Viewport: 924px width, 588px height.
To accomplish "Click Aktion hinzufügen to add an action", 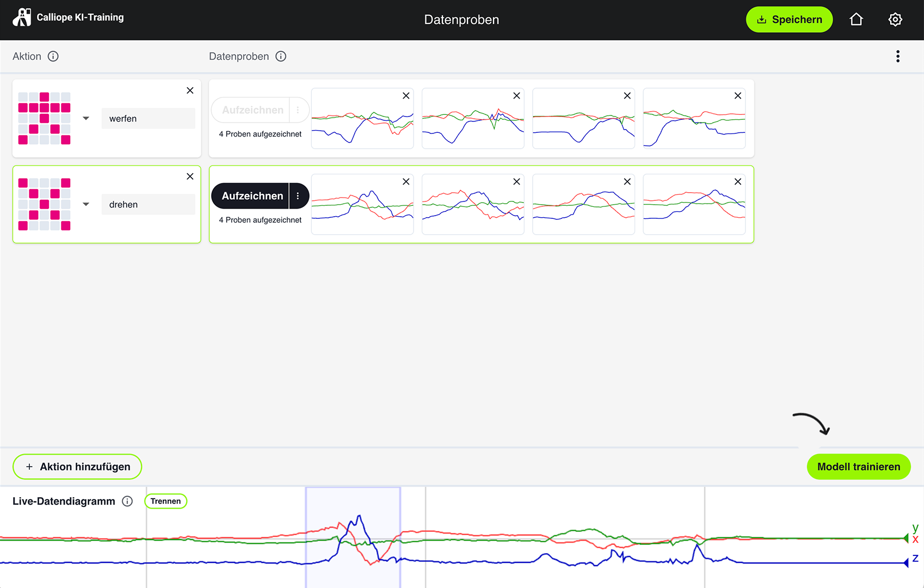I will tap(77, 467).
